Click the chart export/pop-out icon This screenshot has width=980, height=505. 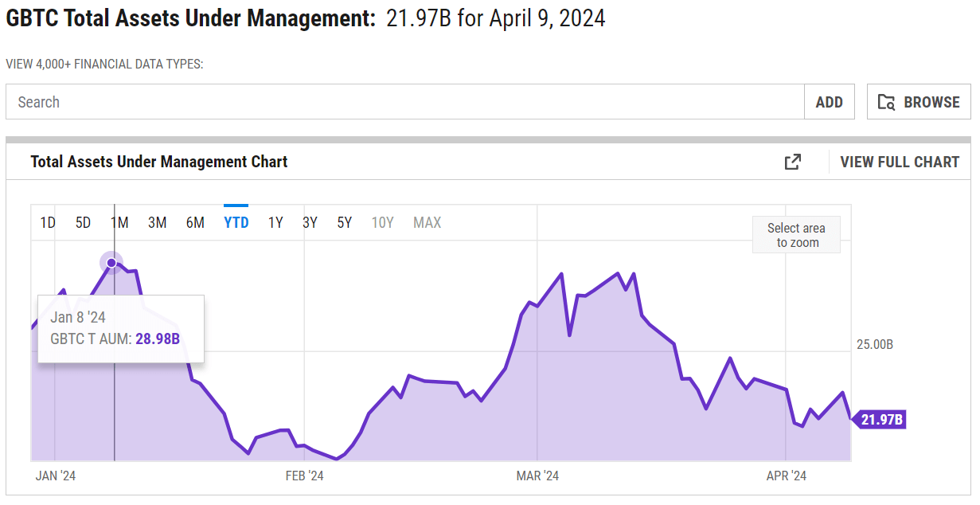(x=792, y=162)
